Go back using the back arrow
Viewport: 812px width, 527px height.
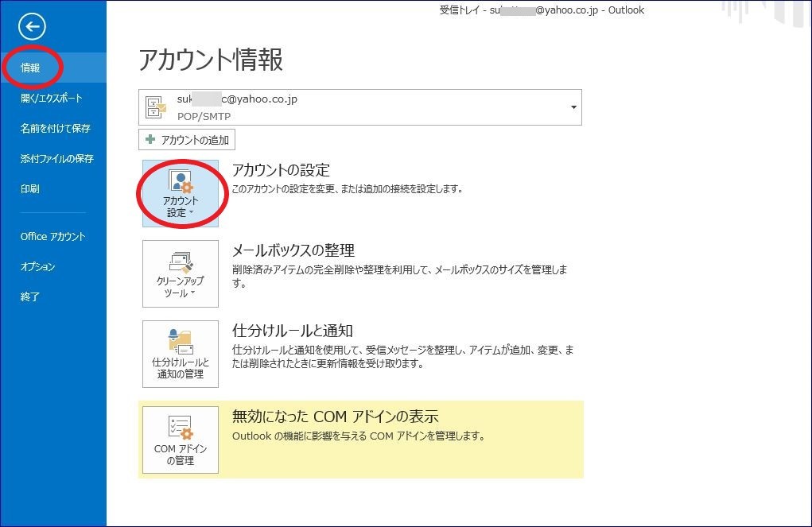pyautogui.click(x=32, y=26)
